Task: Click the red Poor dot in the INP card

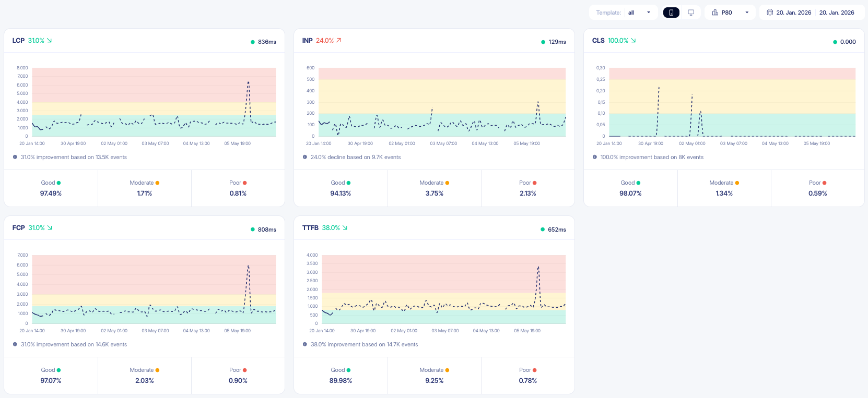Action: (x=534, y=183)
